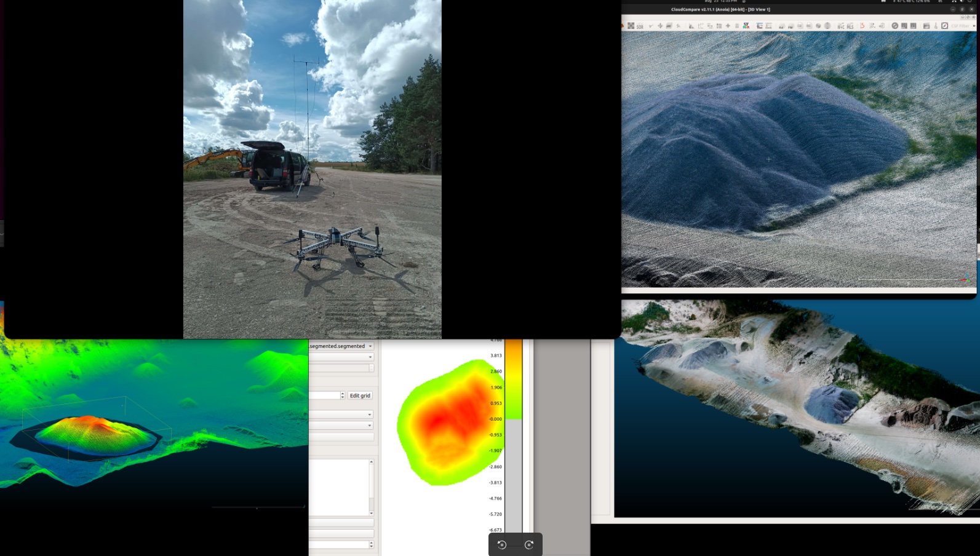The height and width of the screenshot is (556, 980).
Task: Click the checkered Subsample icon in CloudCompare toolbar
Action: click(631, 26)
